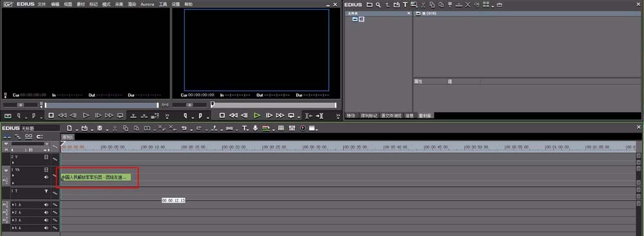The height and width of the screenshot is (236, 644).
Task: Open the 帮助 menu
Action: (x=188, y=4)
